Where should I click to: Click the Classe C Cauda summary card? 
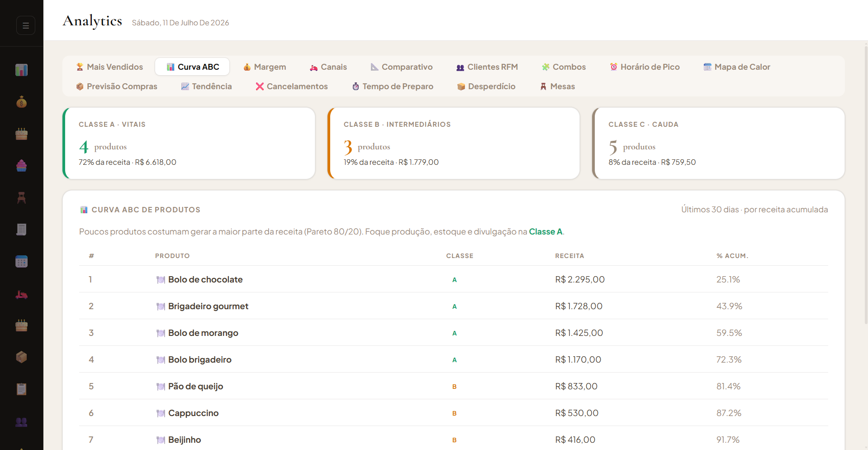719,144
